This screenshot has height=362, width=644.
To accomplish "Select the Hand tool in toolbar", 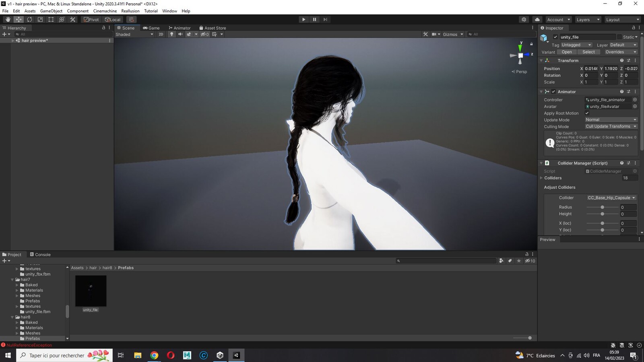I will (x=8, y=19).
